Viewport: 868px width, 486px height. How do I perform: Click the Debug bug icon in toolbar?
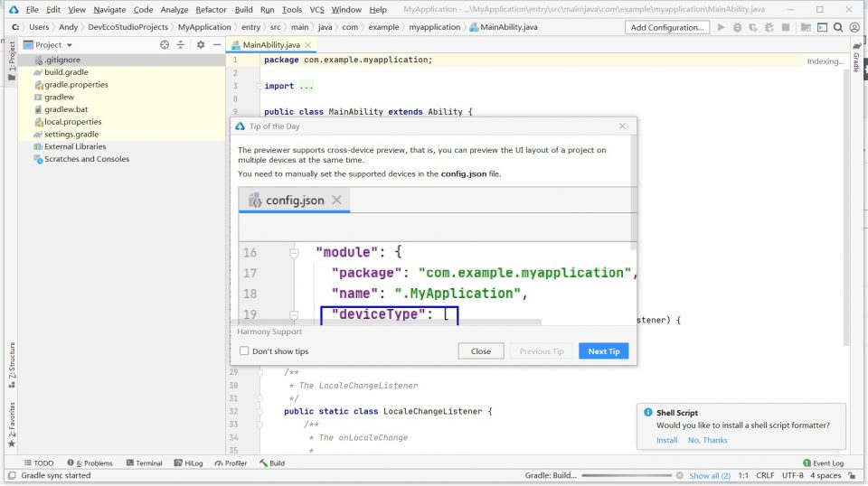point(738,27)
